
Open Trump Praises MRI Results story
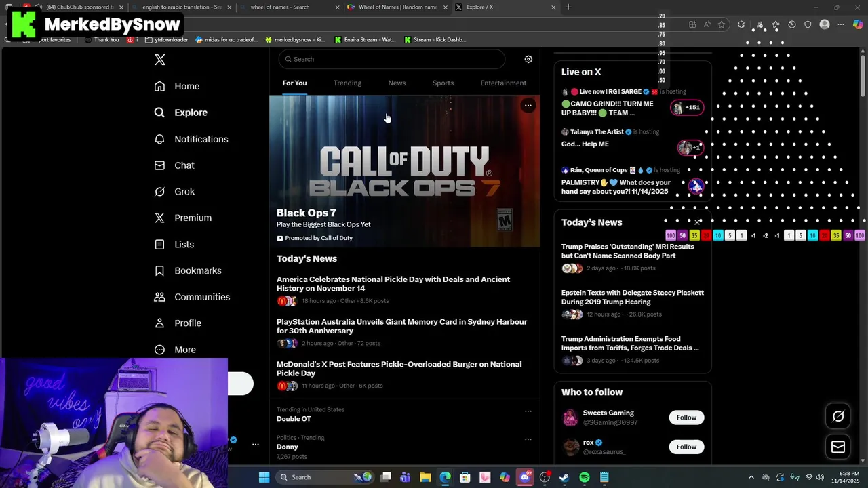click(x=628, y=251)
